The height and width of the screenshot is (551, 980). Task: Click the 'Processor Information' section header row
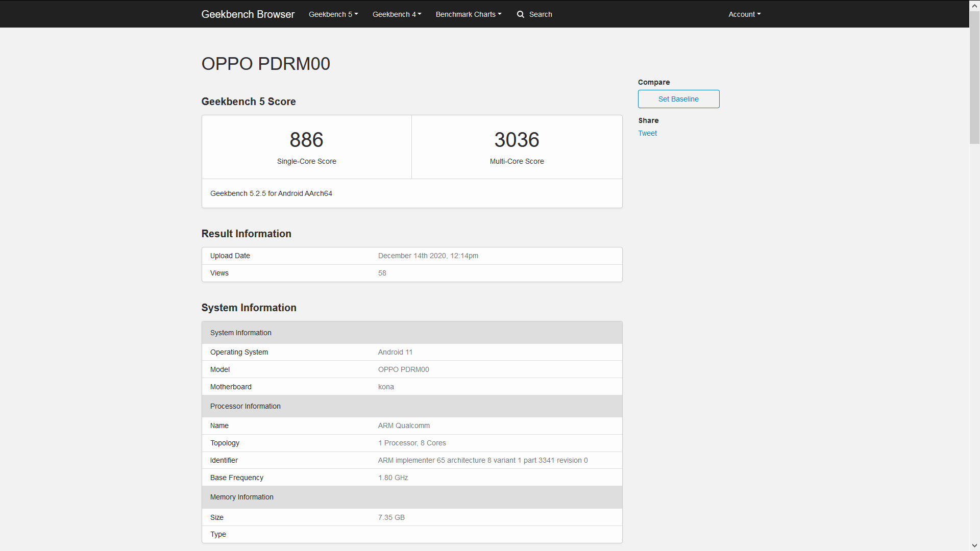tap(412, 406)
